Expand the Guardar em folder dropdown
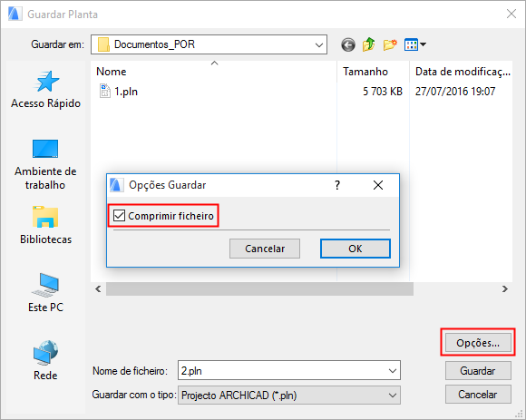The width and height of the screenshot is (526, 420). tap(319, 44)
